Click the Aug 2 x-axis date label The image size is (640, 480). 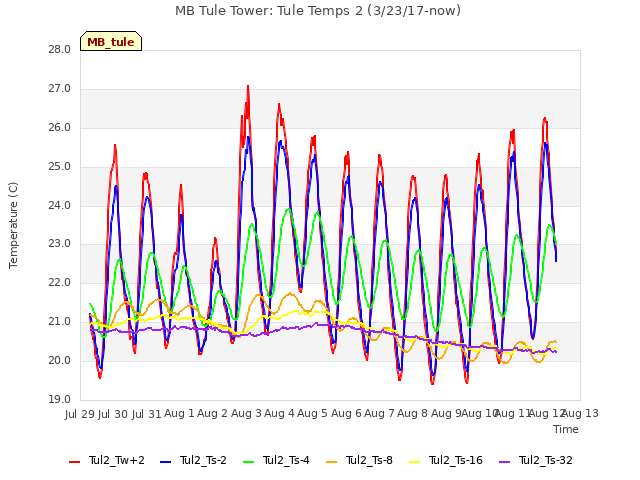212,413
